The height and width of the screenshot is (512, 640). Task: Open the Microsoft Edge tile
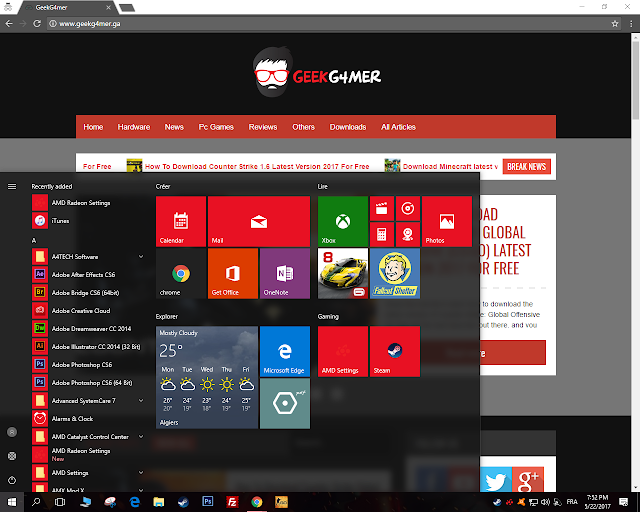pyautogui.click(x=285, y=351)
